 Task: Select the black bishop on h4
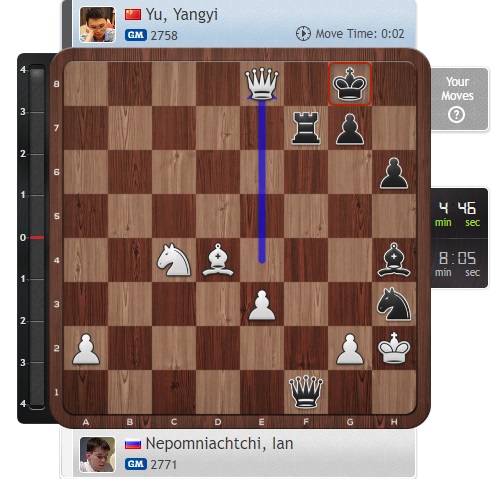coord(394,260)
